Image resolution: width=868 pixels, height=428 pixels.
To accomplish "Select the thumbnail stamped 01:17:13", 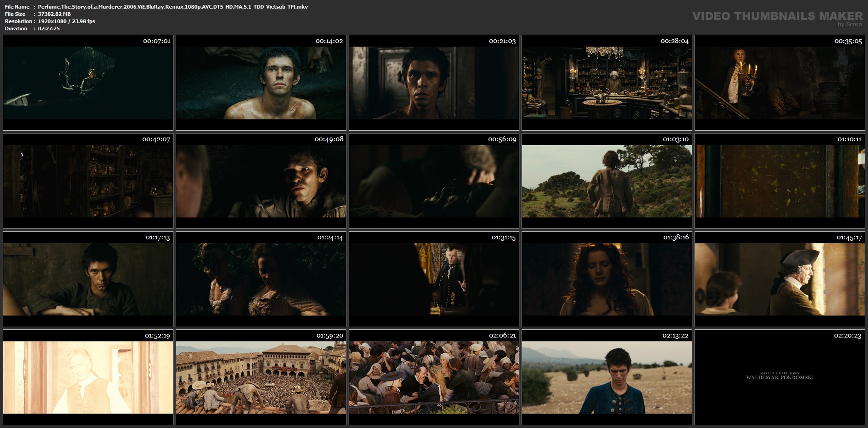I will [88, 279].
